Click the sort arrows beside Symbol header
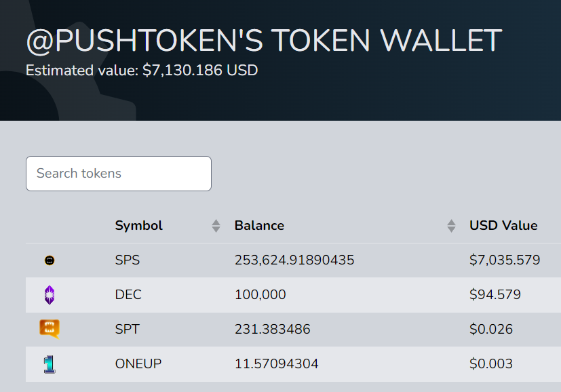 point(216,225)
